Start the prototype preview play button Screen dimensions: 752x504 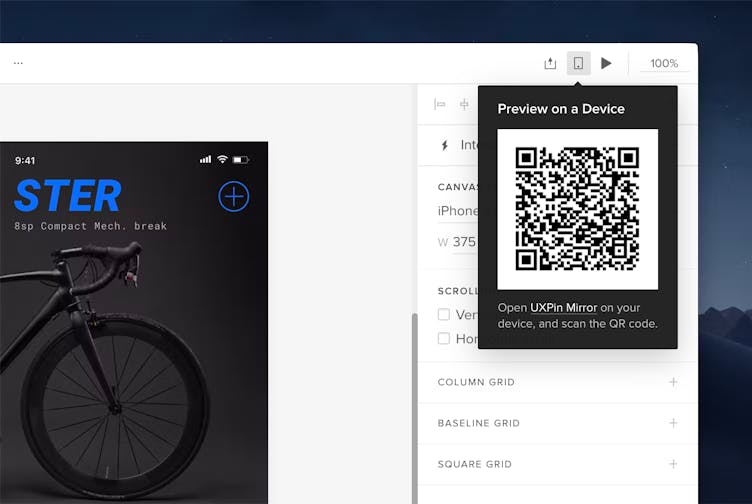pos(606,63)
